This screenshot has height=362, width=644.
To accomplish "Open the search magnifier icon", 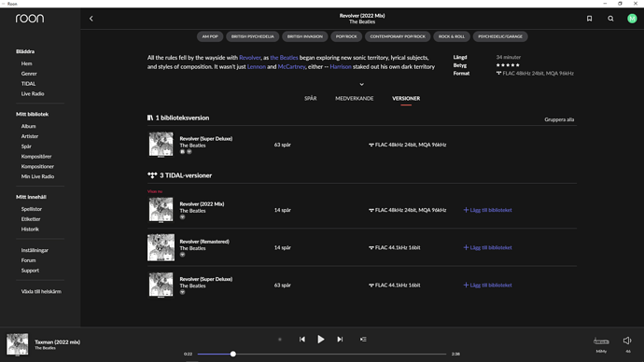I will pyautogui.click(x=610, y=19).
